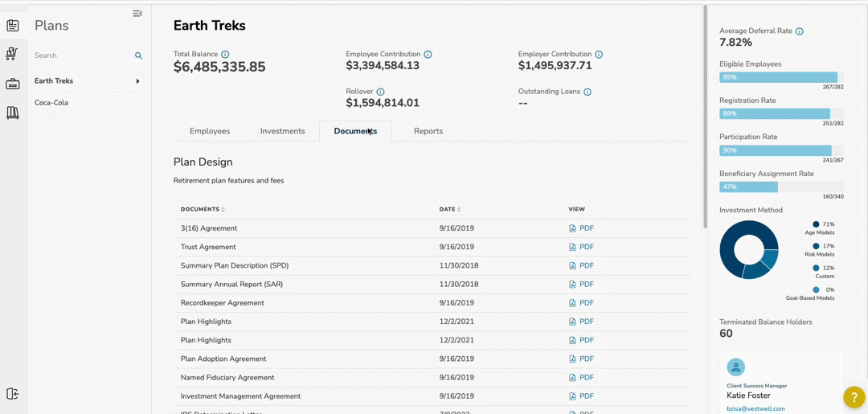The height and width of the screenshot is (414, 868).
Task: Sort table by the Date column
Action: click(449, 209)
